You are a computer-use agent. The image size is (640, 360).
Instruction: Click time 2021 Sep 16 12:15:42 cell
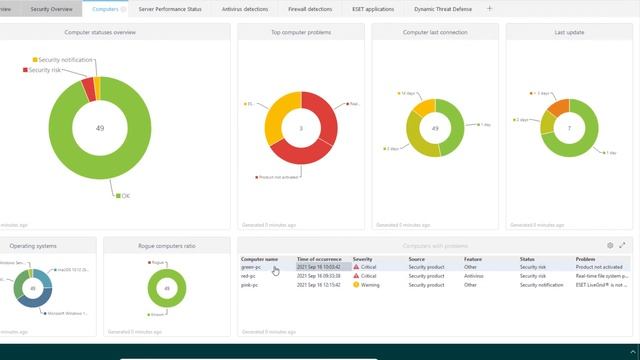tap(318, 285)
